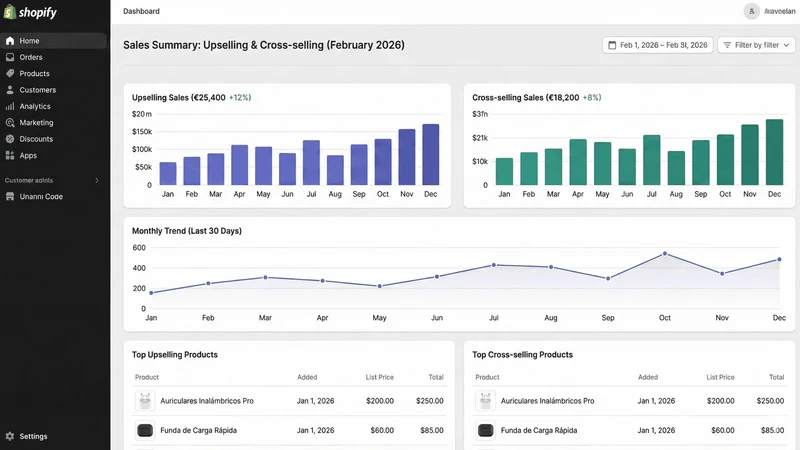800x450 pixels.
Task: Click the Discounts badge icon
Action: pyautogui.click(x=10, y=139)
